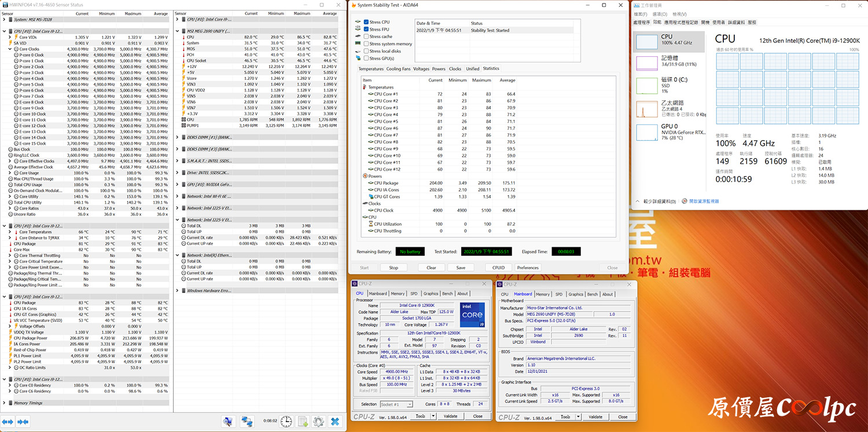The image size is (868, 432).
Task: Open 處理程序 tab in Task Manager
Action: click(642, 22)
